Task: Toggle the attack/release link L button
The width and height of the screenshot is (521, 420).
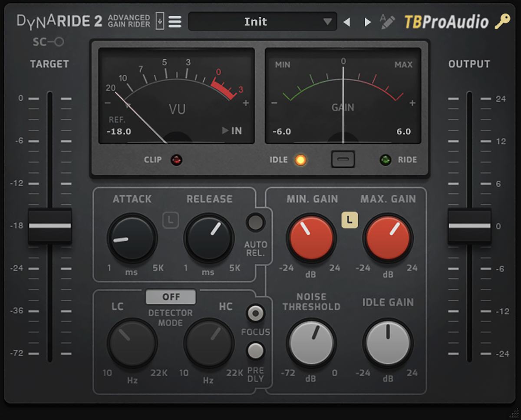Action: click(x=171, y=220)
